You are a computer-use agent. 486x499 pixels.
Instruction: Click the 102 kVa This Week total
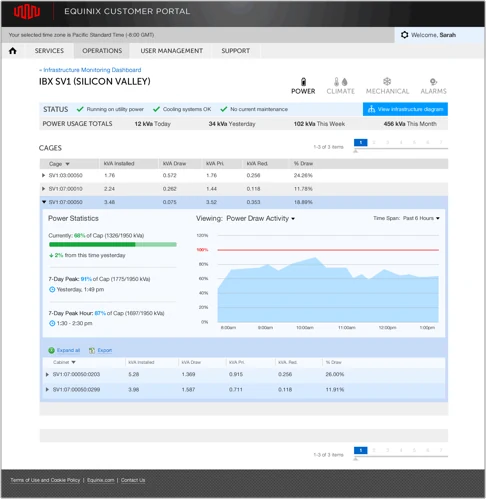coord(319,124)
